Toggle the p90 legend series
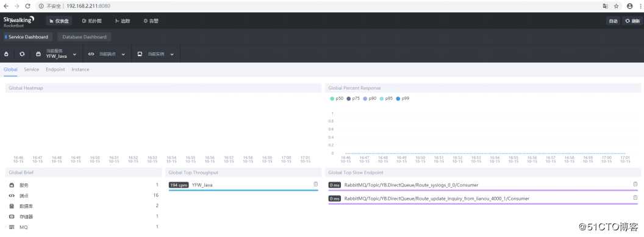 [370, 99]
